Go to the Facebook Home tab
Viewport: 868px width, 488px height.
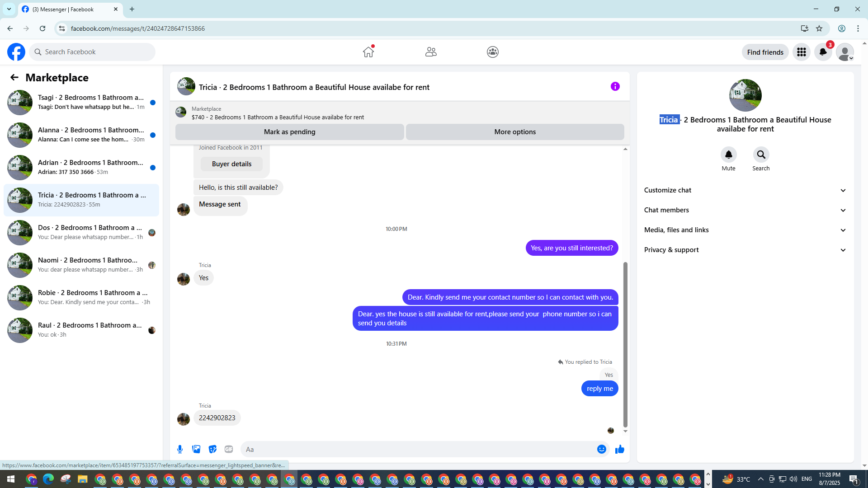(x=368, y=52)
